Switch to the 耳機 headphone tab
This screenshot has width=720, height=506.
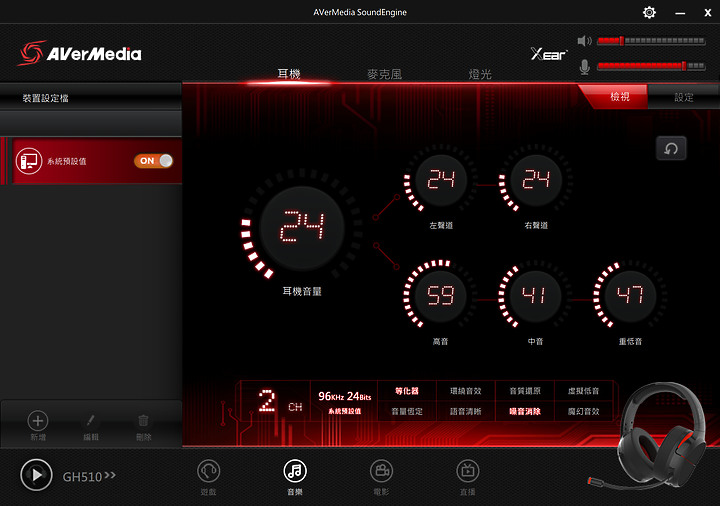[x=289, y=74]
